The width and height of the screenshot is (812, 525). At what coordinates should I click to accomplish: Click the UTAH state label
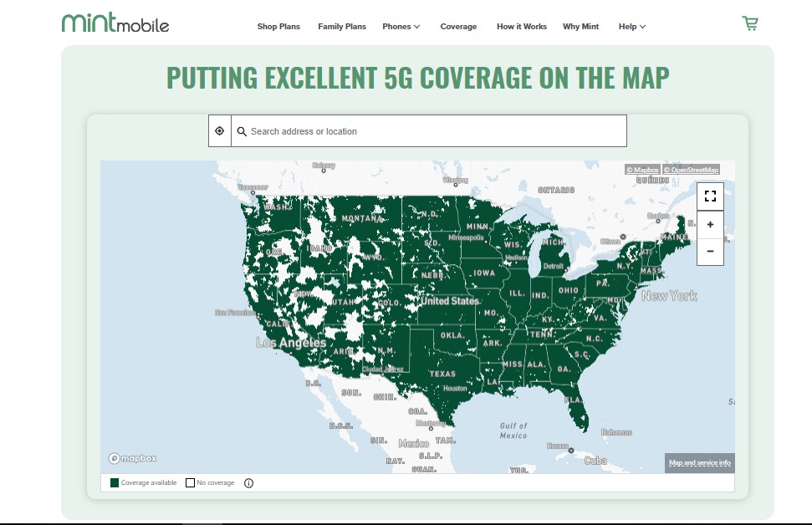(343, 303)
